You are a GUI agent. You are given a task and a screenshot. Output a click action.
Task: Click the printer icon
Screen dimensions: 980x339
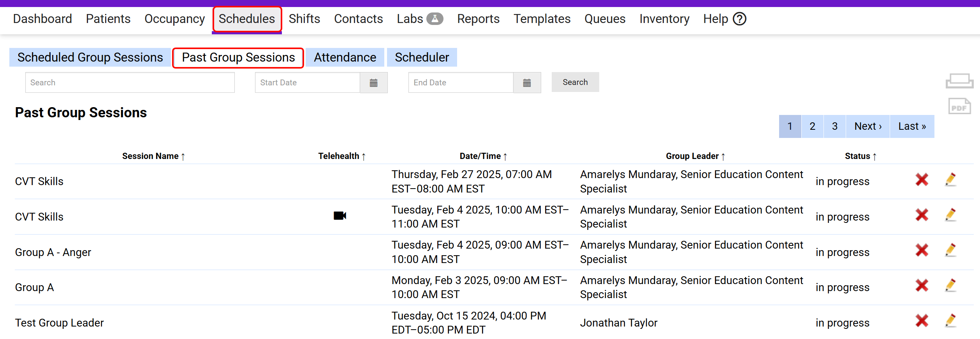[x=959, y=81]
